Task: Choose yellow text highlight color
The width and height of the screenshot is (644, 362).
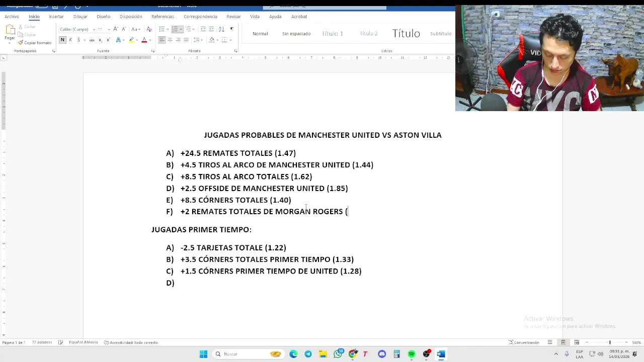Action: point(131,40)
